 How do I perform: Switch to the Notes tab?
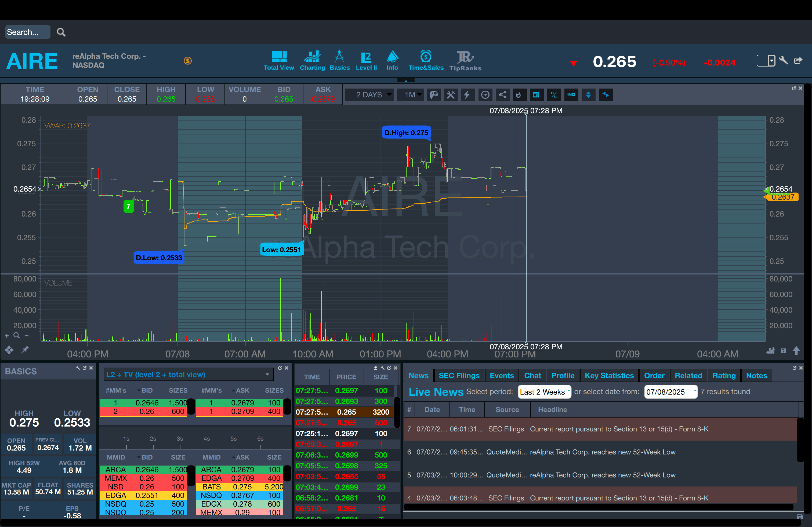click(x=756, y=375)
